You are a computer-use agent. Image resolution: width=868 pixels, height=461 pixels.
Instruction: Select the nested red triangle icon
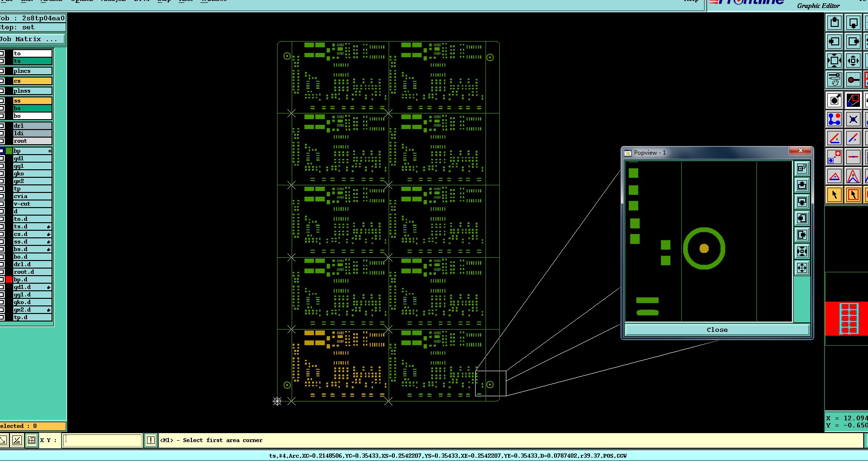point(853,176)
